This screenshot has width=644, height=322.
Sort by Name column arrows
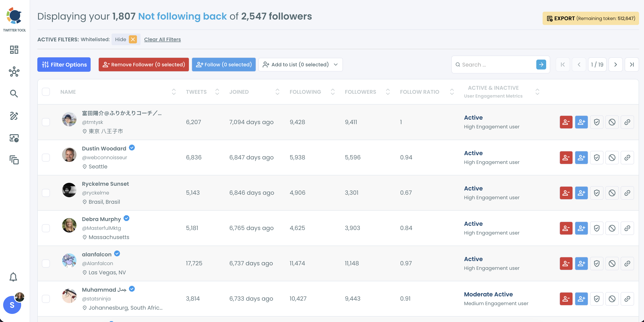[174, 92]
